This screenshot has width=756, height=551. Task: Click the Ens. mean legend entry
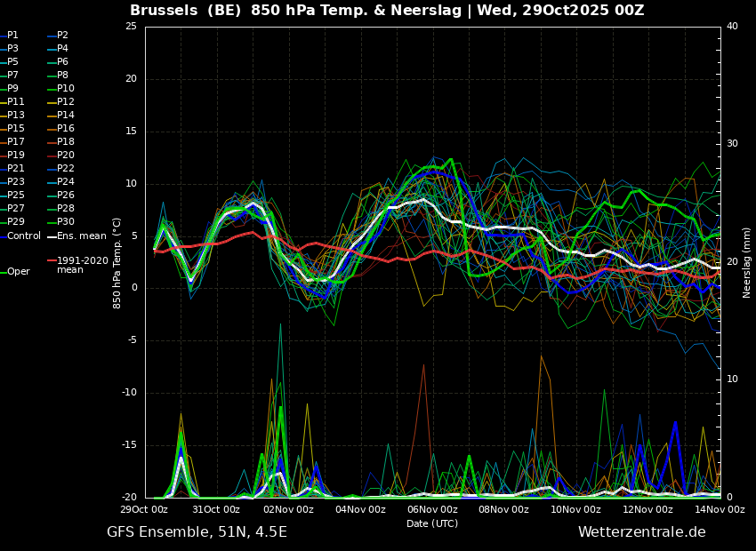click(76, 236)
